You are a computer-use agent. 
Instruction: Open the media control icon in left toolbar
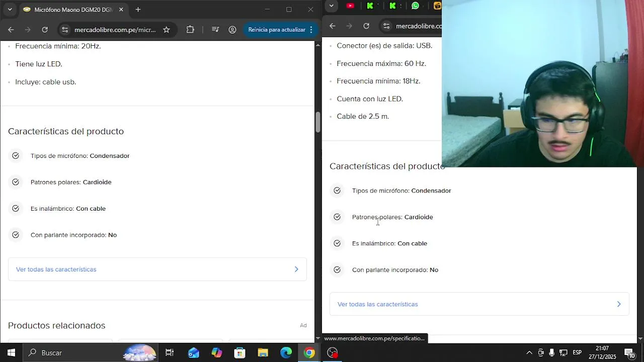(x=215, y=30)
